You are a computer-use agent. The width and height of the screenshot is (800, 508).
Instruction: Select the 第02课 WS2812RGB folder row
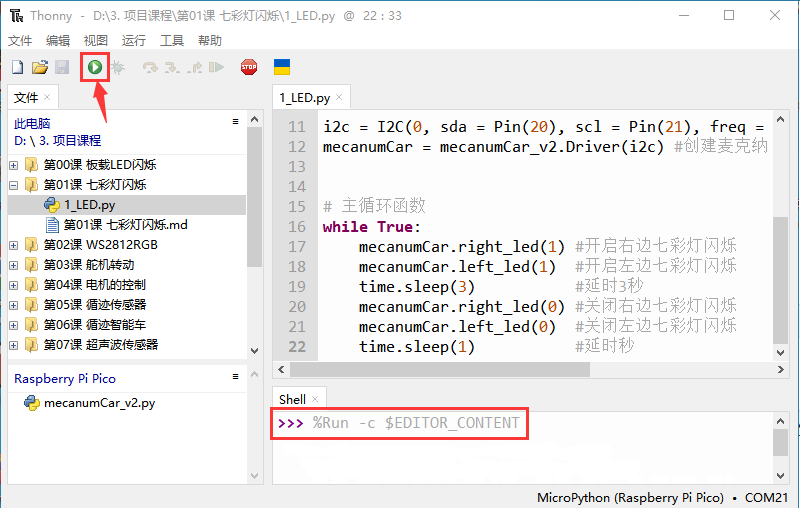pyautogui.click(x=127, y=245)
